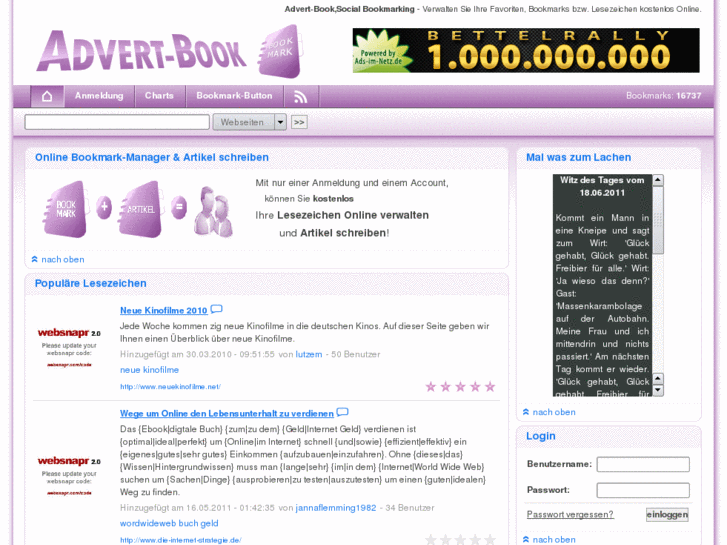
Task: Click the wordwideweb buch geld tags
Action: pyautogui.click(x=169, y=523)
